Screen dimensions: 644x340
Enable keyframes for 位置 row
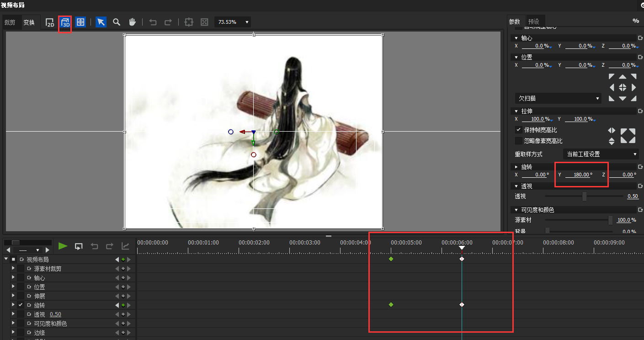(21, 287)
